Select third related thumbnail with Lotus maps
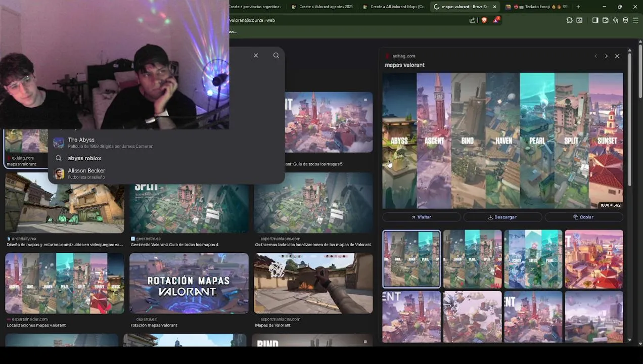This screenshot has height=364, width=643. [533, 259]
